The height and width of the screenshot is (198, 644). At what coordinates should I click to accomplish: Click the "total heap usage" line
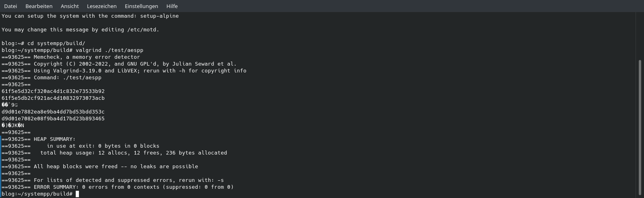pos(133,153)
